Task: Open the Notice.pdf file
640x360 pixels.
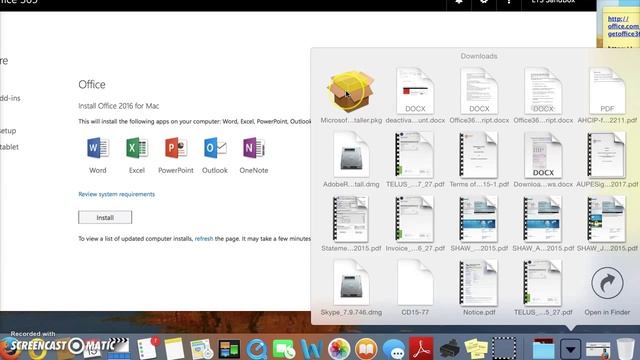Action: coord(479,283)
